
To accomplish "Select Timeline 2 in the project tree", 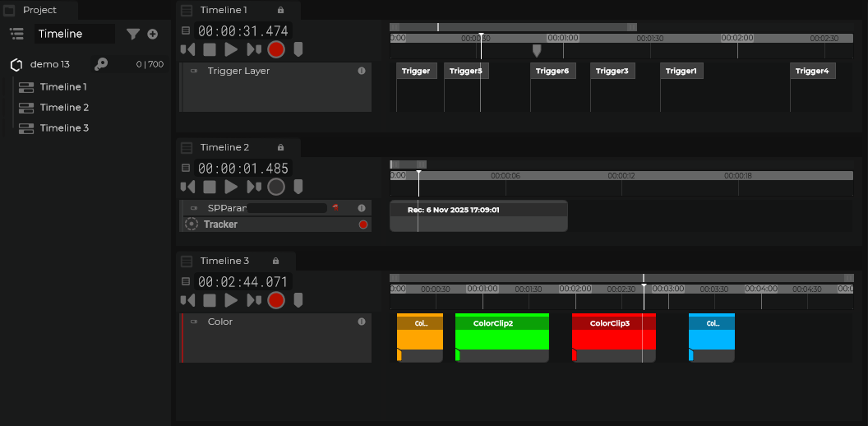I will tap(63, 107).
